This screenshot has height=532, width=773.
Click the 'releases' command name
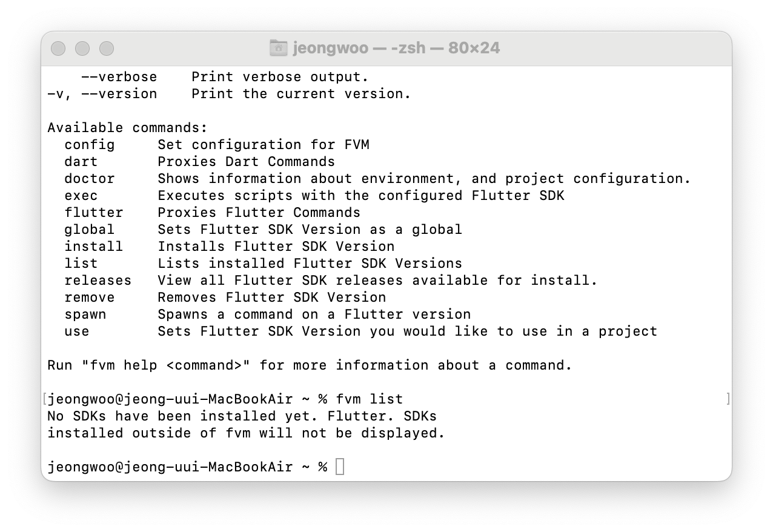tap(98, 281)
